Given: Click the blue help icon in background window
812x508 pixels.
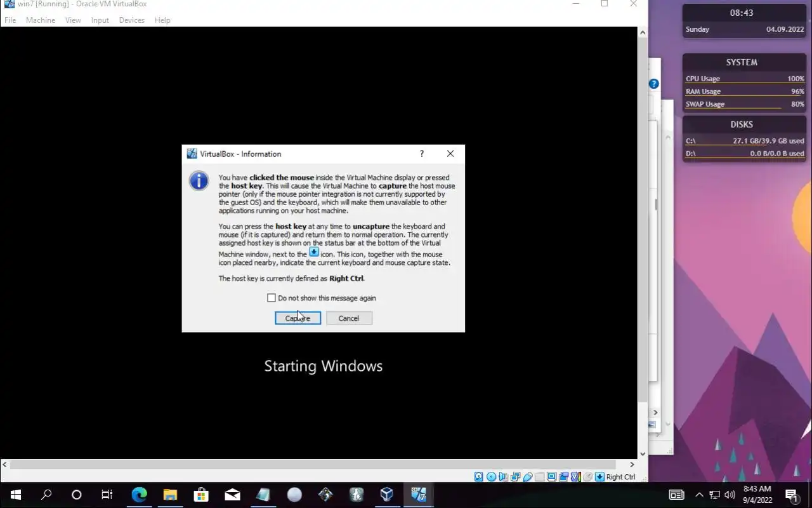Looking at the screenshot, I should click(654, 84).
